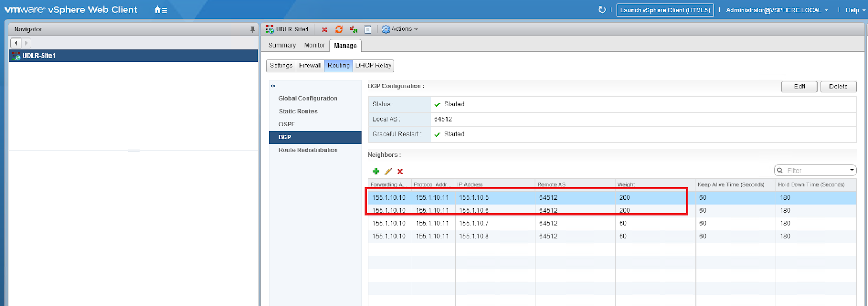This screenshot has height=306, width=868.
Task: Select OSPF in routing list
Action: tap(286, 124)
